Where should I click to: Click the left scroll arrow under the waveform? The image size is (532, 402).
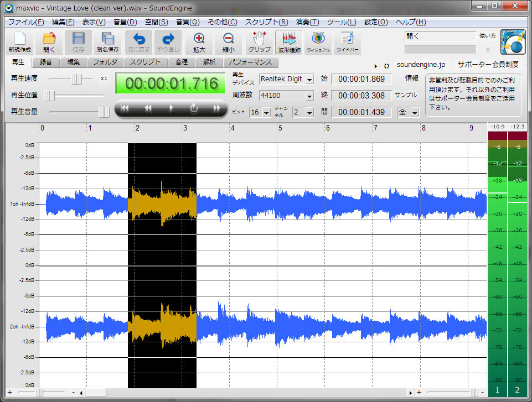pyautogui.click(x=81, y=393)
